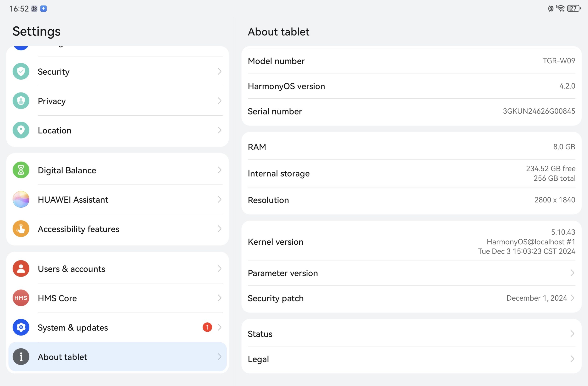Tap the Users & accounts person icon

(21, 269)
